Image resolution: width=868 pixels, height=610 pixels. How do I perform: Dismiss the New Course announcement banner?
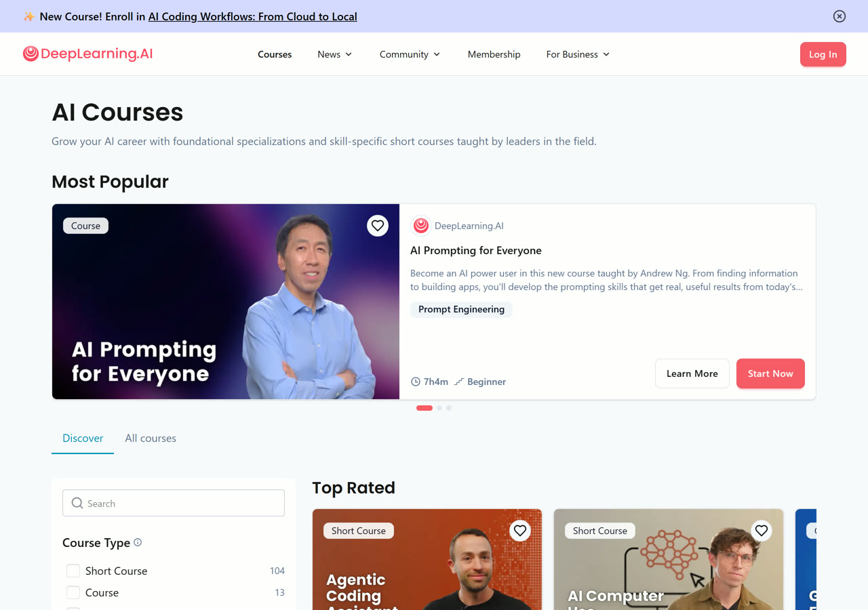tap(840, 16)
